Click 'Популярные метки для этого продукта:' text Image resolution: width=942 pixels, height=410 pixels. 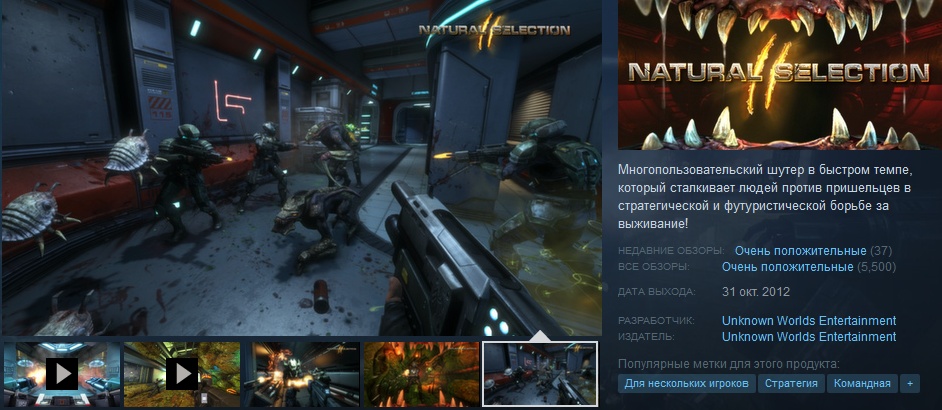pos(729,364)
